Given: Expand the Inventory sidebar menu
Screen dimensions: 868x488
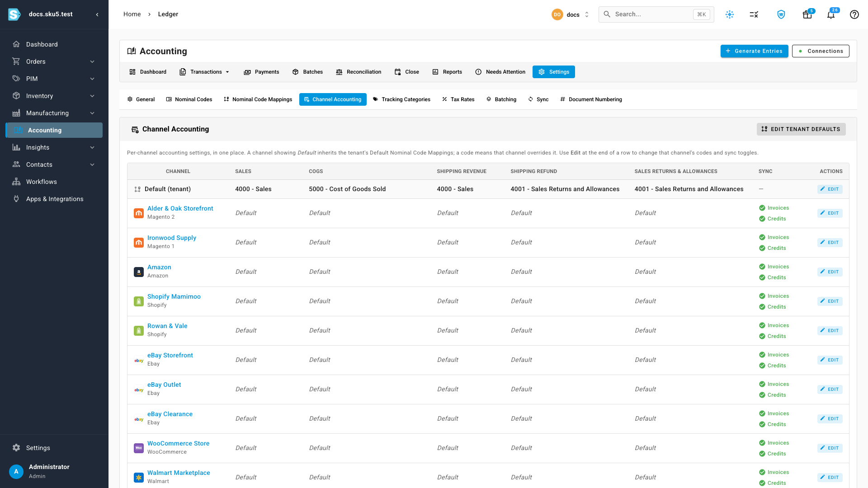Looking at the screenshot, I should [54, 96].
